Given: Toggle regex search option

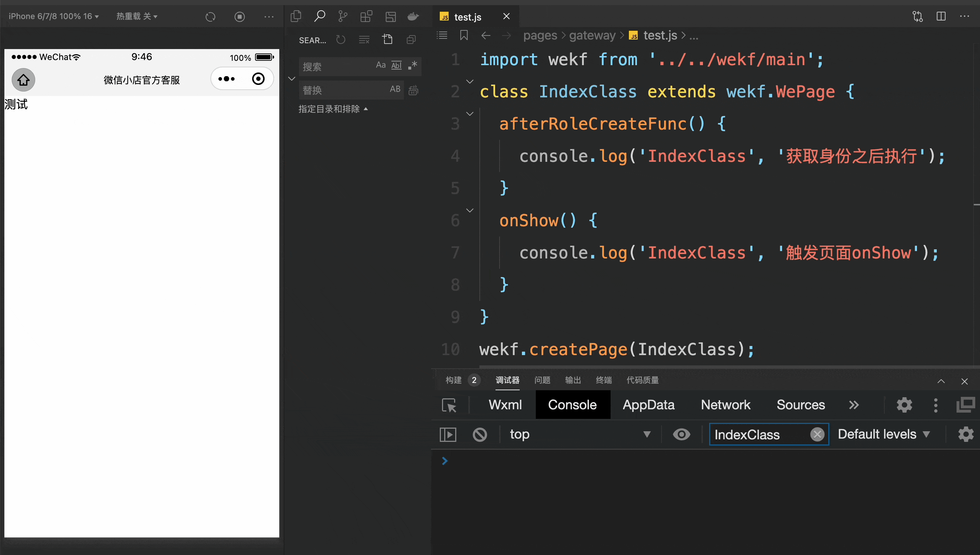Looking at the screenshot, I should coord(413,65).
